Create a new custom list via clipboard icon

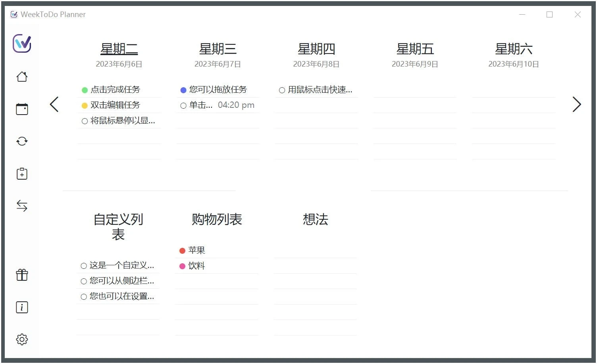(22, 173)
